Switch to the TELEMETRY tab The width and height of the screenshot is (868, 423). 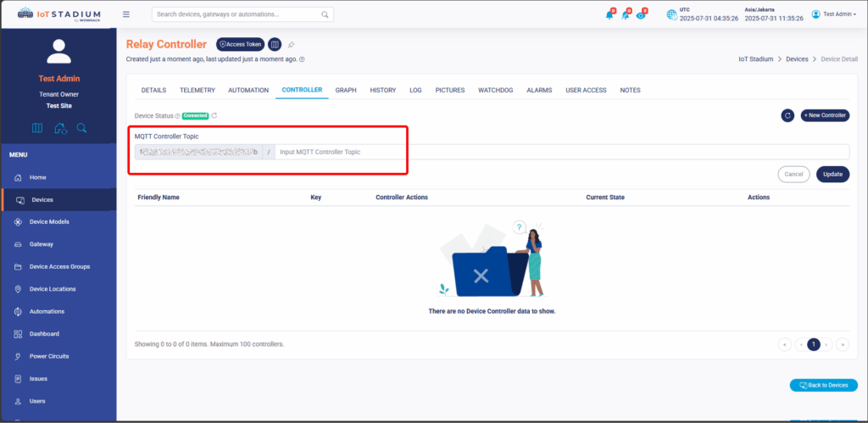point(198,90)
